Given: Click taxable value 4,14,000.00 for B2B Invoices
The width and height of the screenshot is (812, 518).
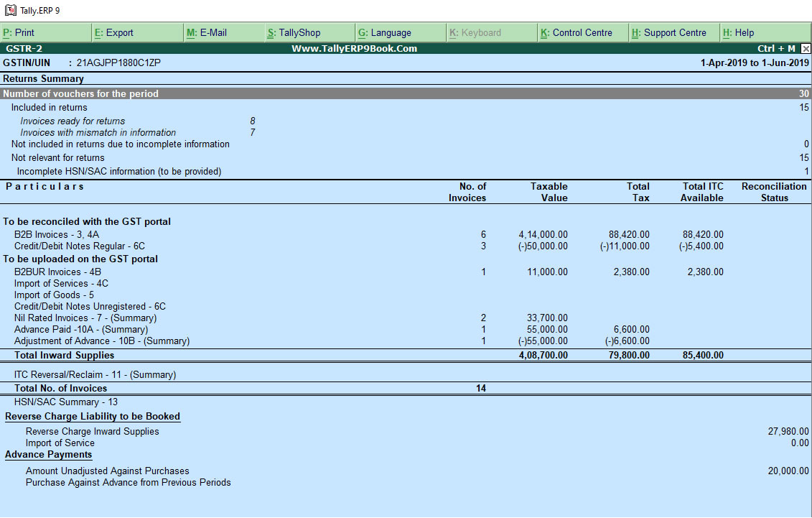Looking at the screenshot, I should click(x=543, y=235).
